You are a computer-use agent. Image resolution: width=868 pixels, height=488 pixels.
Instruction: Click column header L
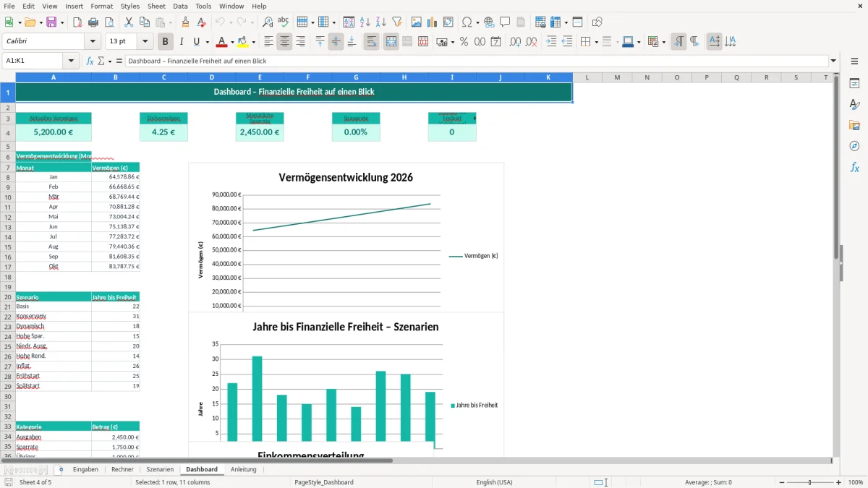(x=587, y=77)
